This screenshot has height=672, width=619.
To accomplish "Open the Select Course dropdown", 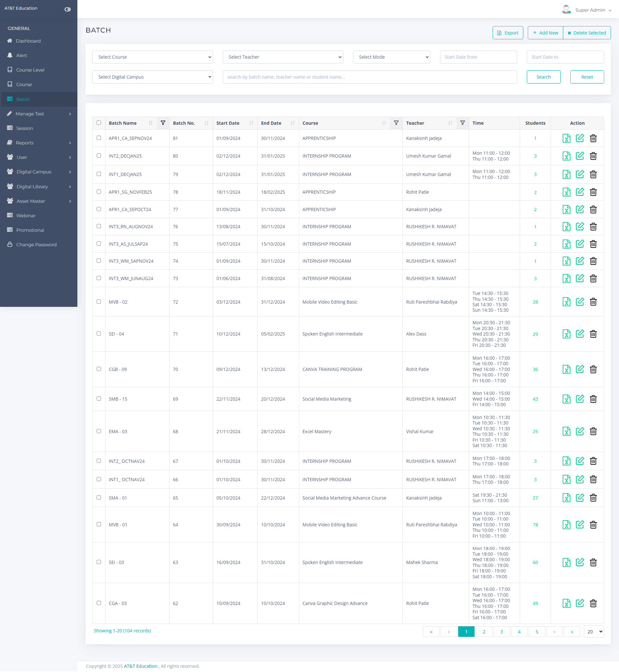I will point(152,57).
